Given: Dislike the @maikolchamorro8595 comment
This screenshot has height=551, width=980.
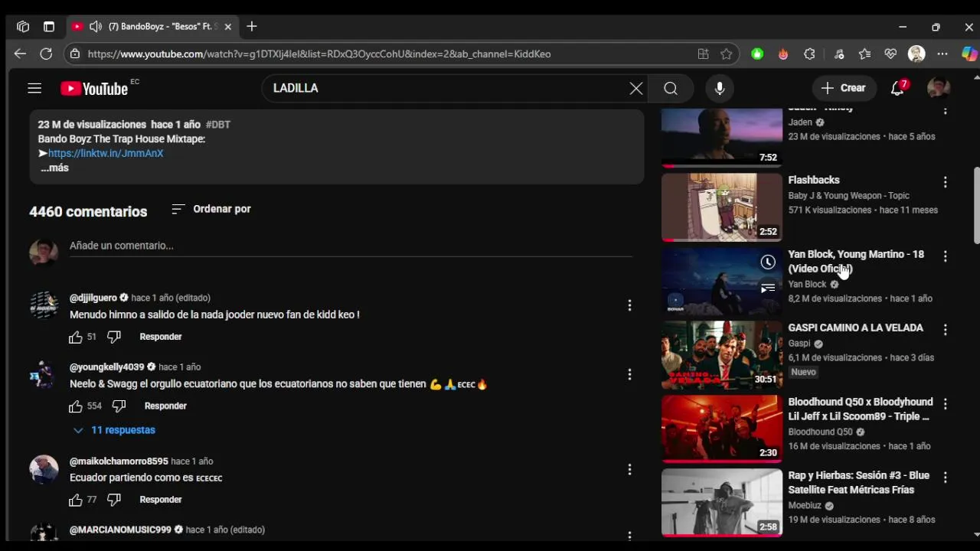Looking at the screenshot, I should coord(114,500).
